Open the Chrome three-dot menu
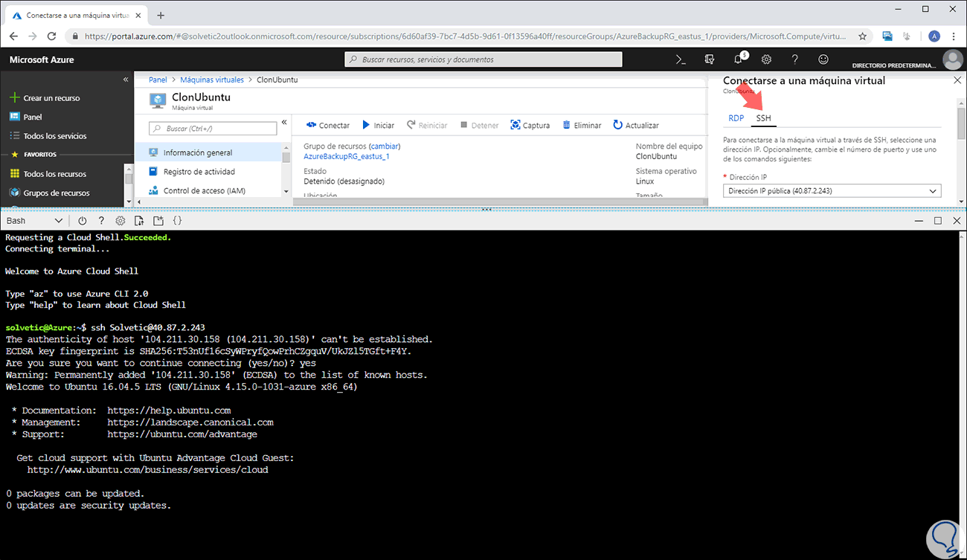 (x=955, y=36)
